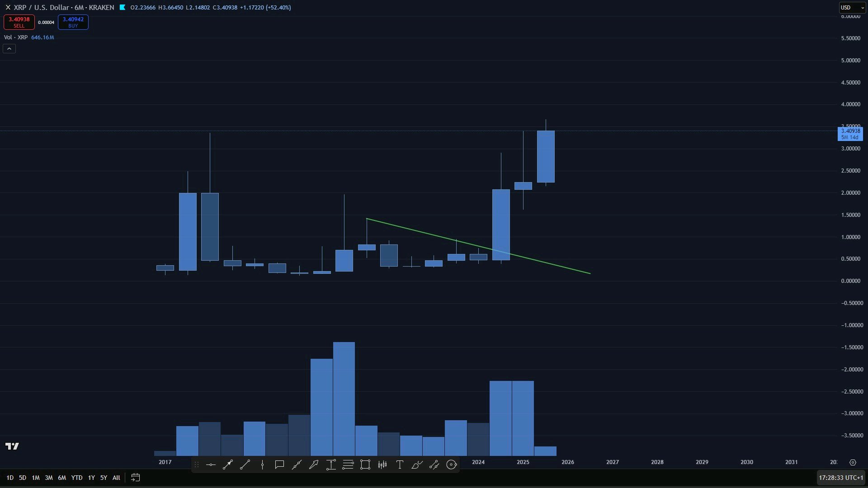Select the arrow line drawing tool
Viewport: 868px width, 488px height.
pos(228,465)
